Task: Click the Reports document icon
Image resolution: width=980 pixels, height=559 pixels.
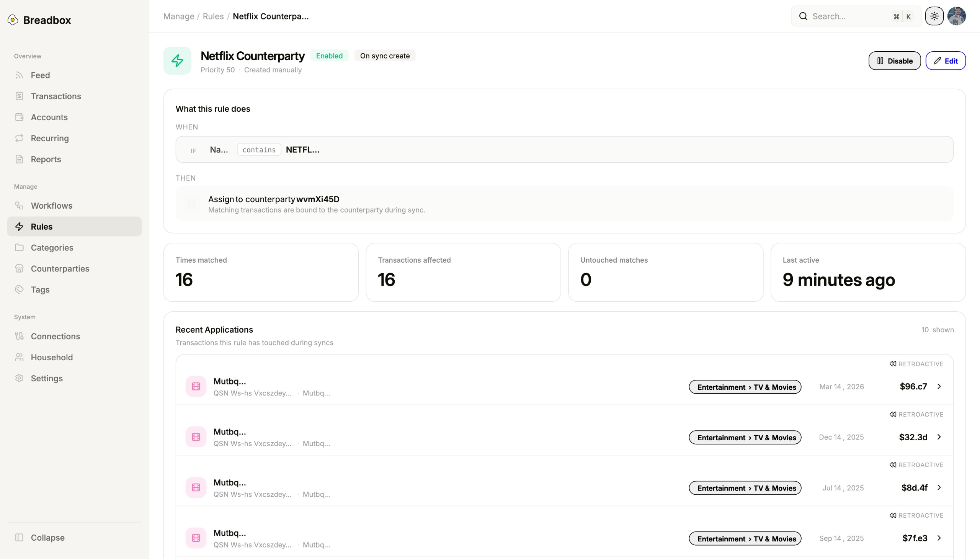Action: (19, 159)
